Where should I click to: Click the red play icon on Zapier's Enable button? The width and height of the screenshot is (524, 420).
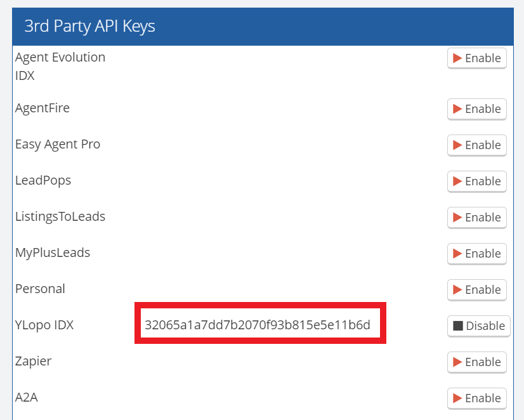click(x=458, y=362)
